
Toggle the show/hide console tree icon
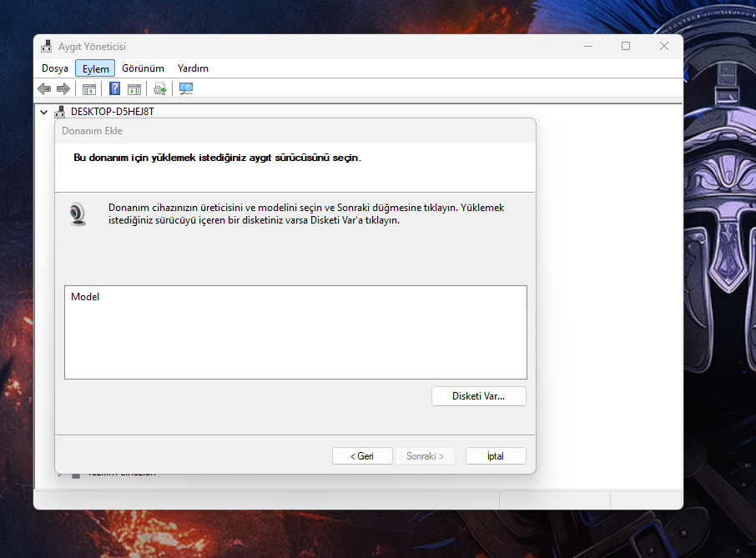[89, 89]
